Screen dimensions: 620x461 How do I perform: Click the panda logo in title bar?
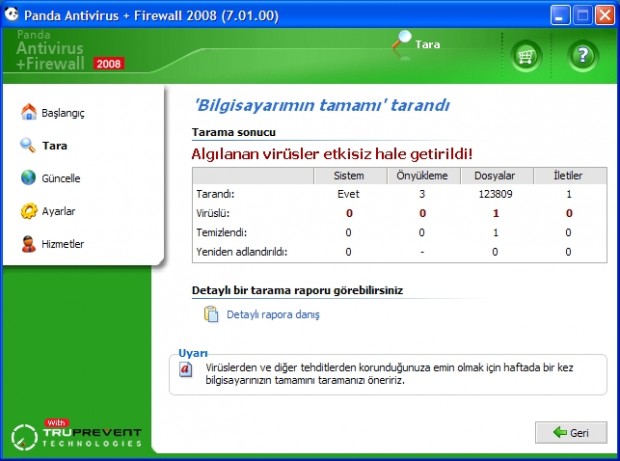coord(11,14)
